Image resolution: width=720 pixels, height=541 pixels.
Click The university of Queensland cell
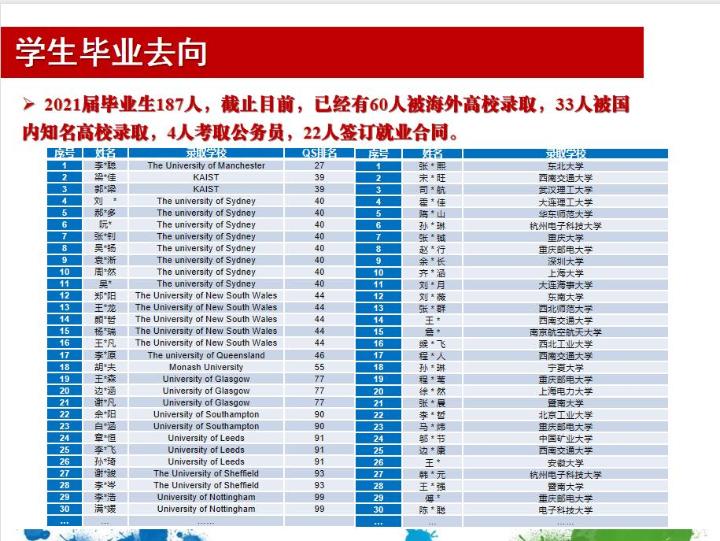click(x=206, y=355)
